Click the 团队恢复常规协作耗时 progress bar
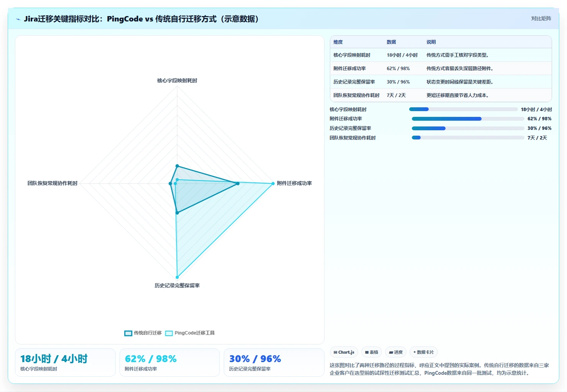The width and height of the screenshot is (567, 392). [468, 138]
